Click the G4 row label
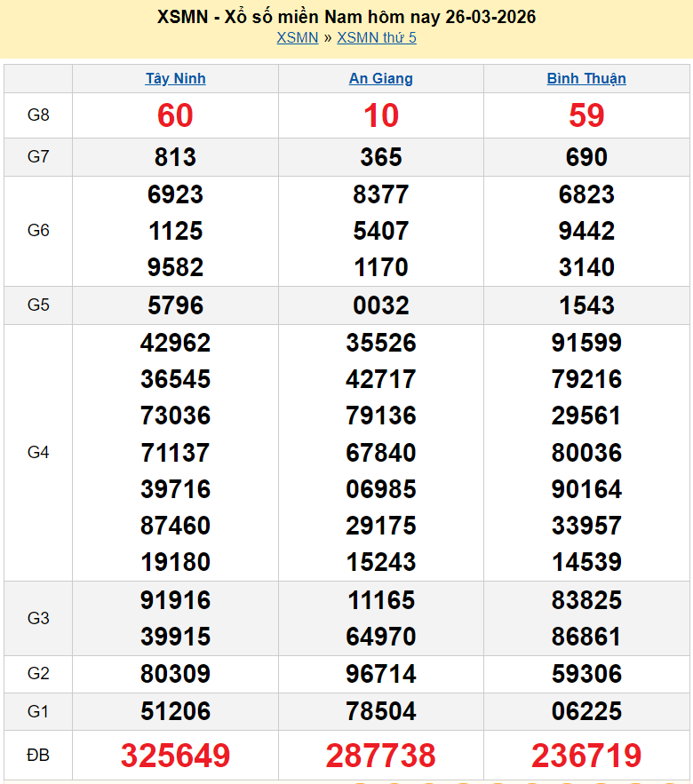This screenshot has width=693, height=784. [x=38, y=453]
